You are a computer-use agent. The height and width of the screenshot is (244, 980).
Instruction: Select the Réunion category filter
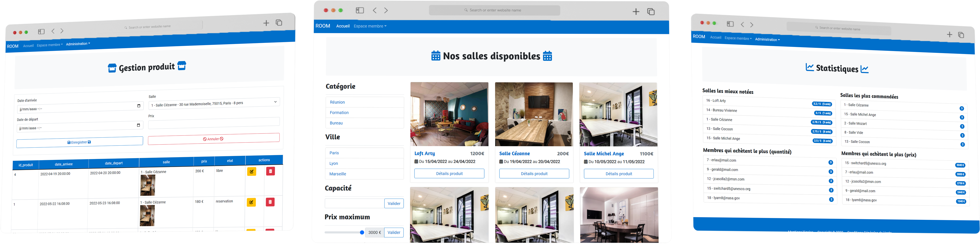[337, 102]
